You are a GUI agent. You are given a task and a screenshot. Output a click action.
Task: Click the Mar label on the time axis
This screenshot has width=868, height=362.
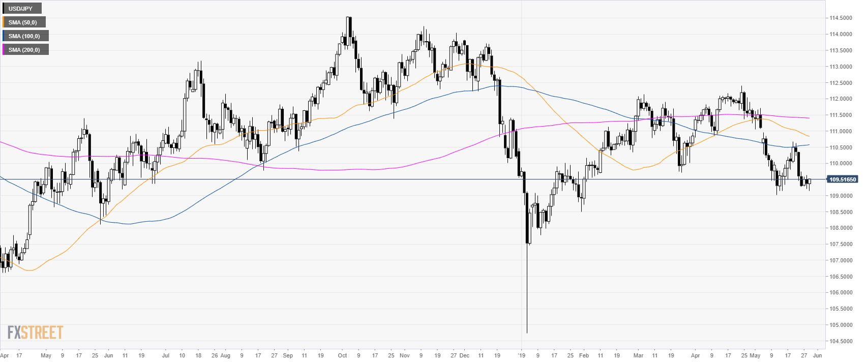pos(638,355)
